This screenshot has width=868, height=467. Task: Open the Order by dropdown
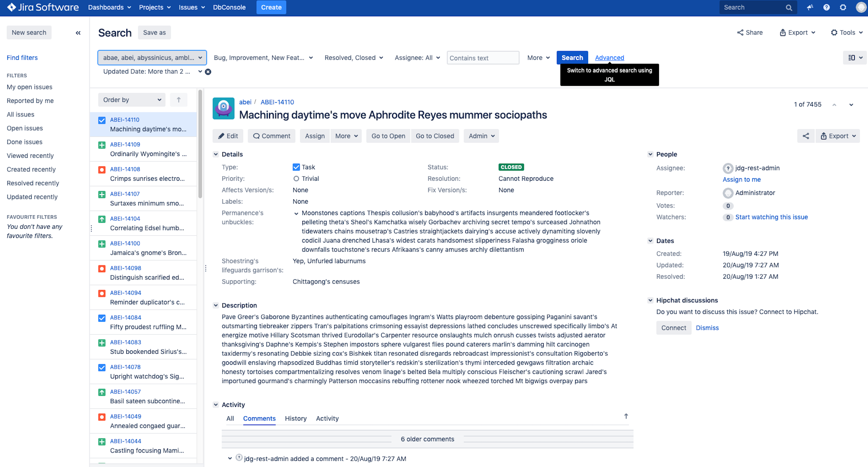pyautogui.click(x=132, y=100)
